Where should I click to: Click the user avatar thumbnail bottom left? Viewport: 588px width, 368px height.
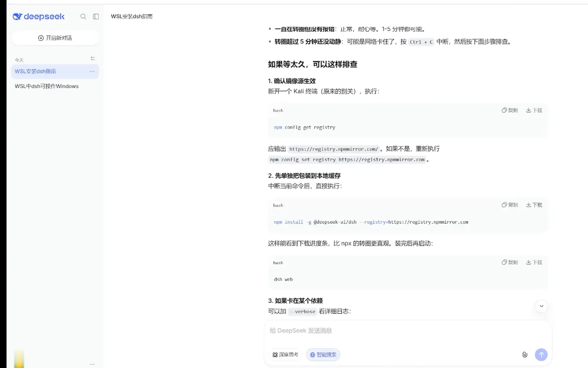pyautogui.click(x=19, y=359)
